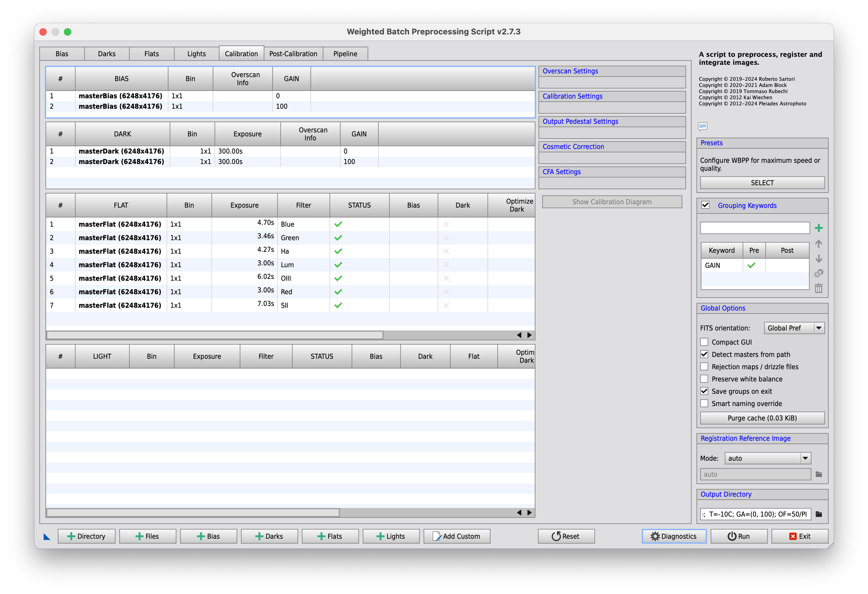
Task: Click the blue triangle corner icon
Action: point(47,537)
